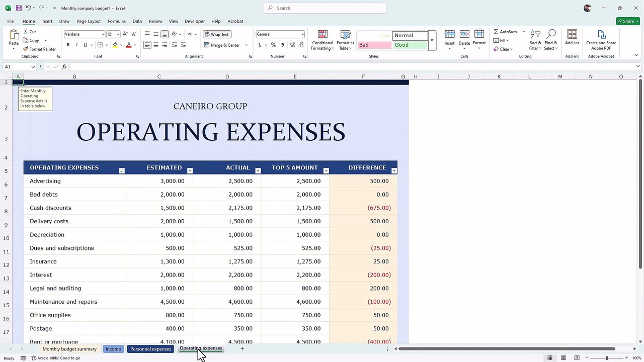The height and width of the screenshot is (362, 644).
Task: Toggle center horizontal alignment
Action: 156,45
